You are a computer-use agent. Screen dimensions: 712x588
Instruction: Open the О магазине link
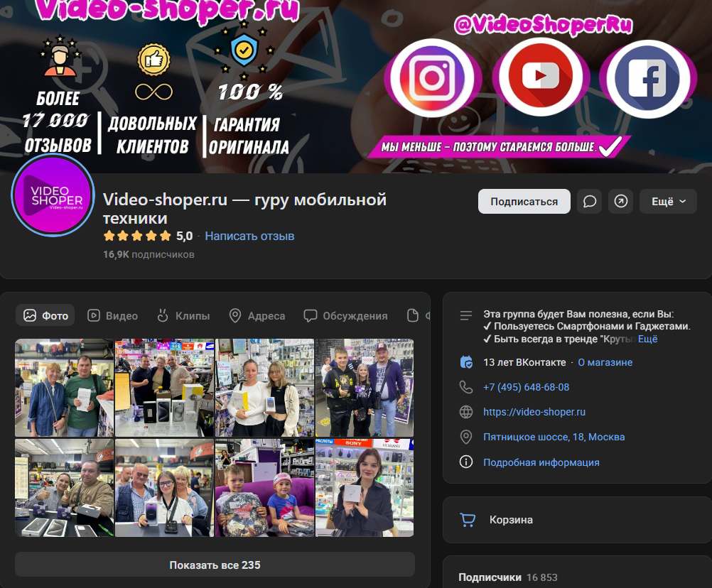[x=605, y=362]
